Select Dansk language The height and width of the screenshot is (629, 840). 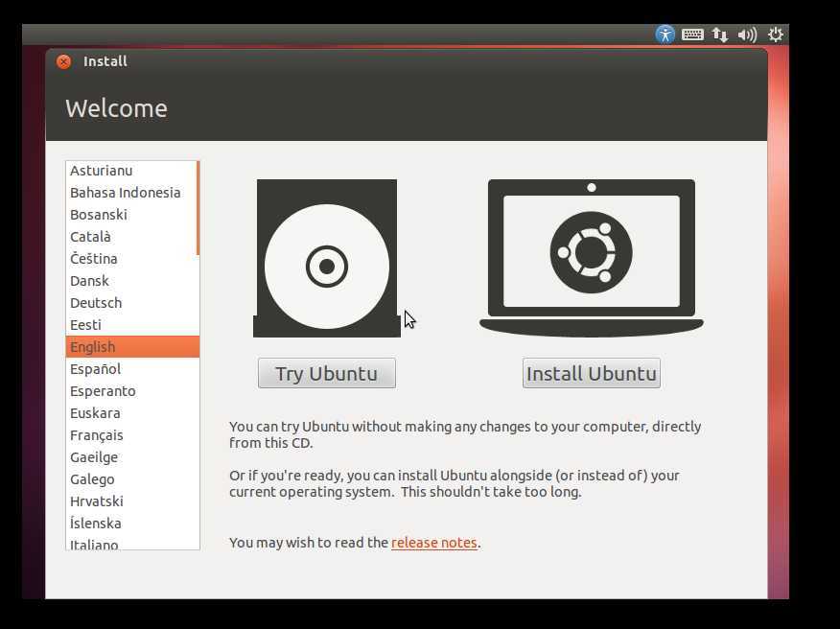pyautogui.click(x=131, y=281)
